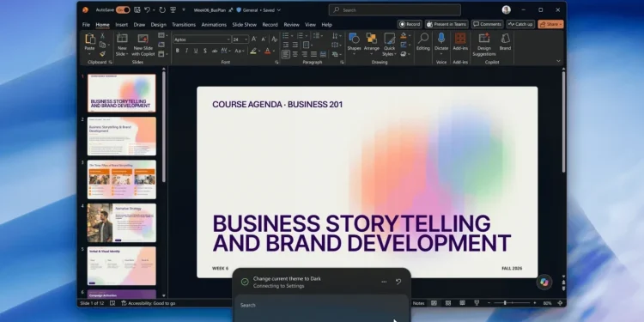Click New Slide with Copilot

coord(143,46)
